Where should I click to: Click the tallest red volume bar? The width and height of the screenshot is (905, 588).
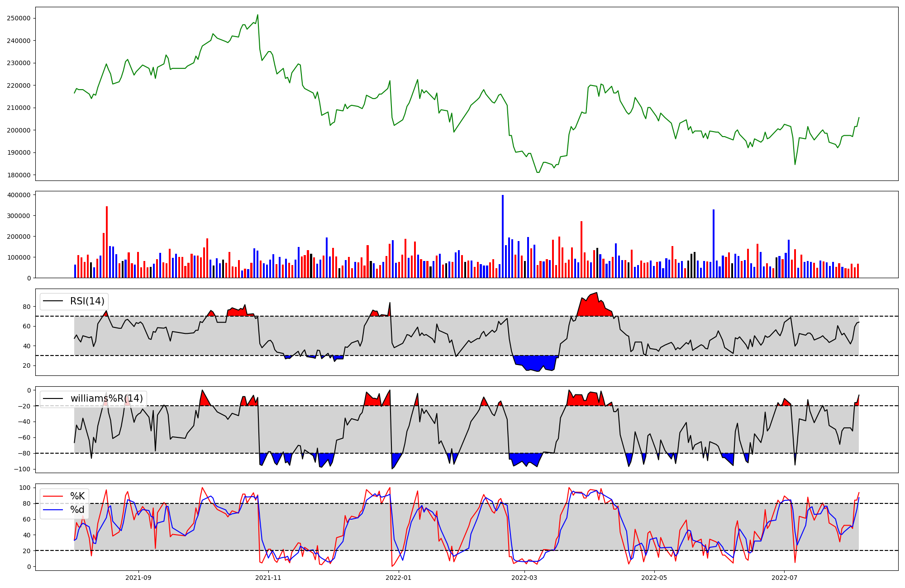tap(107, 242)
